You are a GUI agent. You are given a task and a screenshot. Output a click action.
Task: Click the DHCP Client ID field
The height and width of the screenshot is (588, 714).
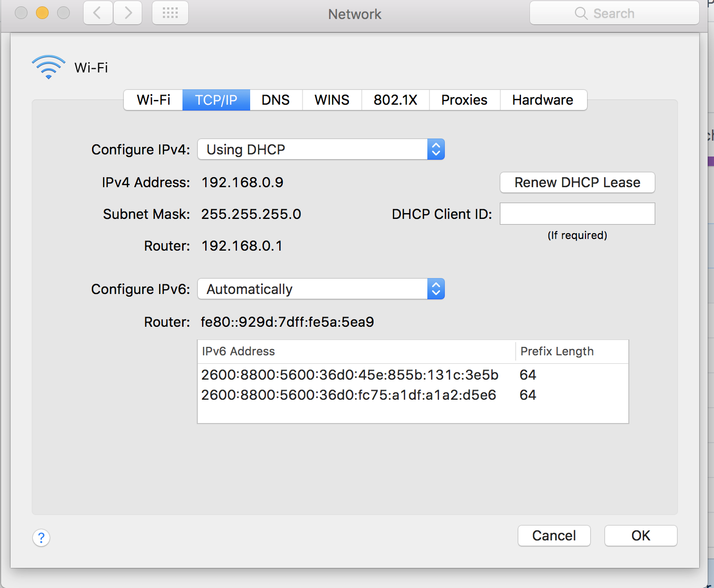click(578, 214)
